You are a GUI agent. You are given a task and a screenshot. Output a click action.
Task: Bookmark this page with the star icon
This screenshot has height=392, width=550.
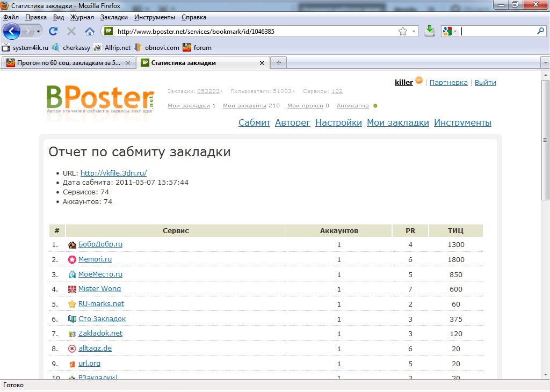click(x=403, y=32)
